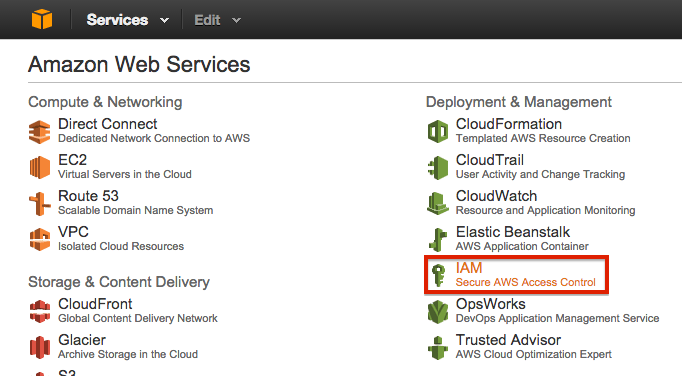Click the CloudFormation green icon

tap(438, 131)
